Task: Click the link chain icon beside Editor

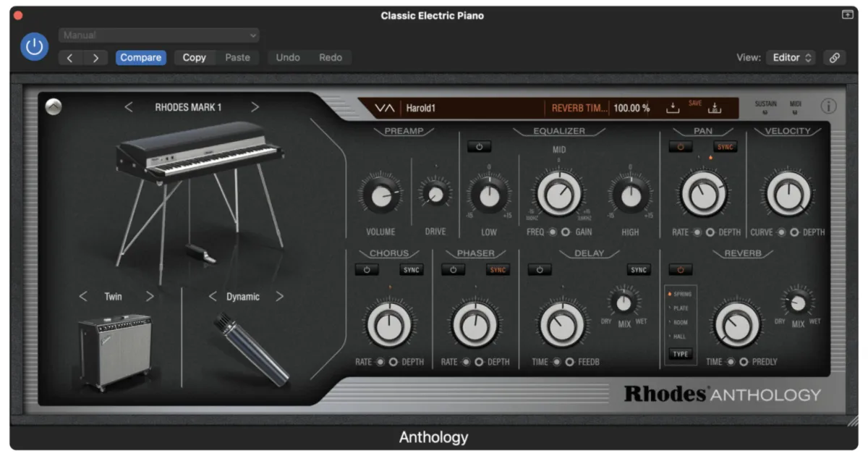Action: 835,58
